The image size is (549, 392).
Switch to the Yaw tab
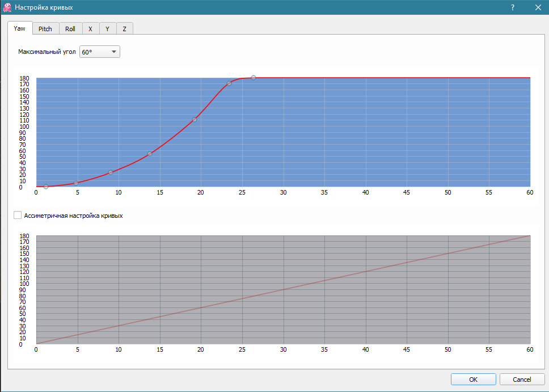pyautogui.click(x=20, y=28)
